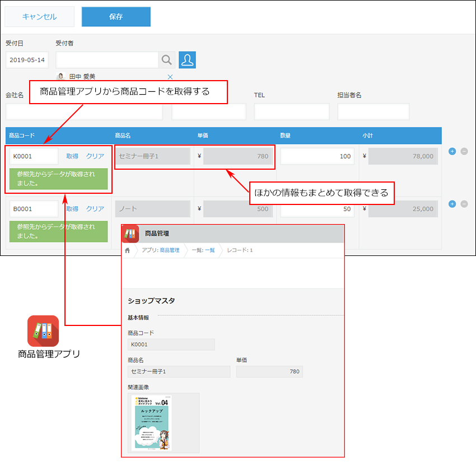The image size is (476, 466).
Task: Select the 数量 field containing 100
Action: (318, 156)
